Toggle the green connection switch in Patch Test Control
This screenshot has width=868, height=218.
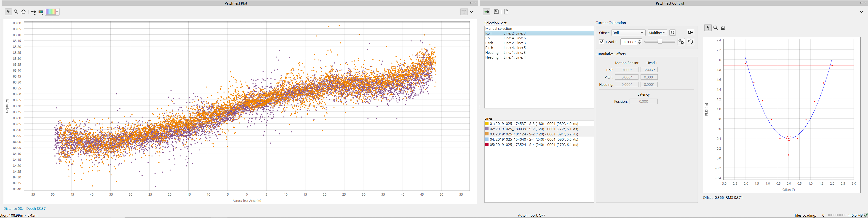(x=486, y=12)
